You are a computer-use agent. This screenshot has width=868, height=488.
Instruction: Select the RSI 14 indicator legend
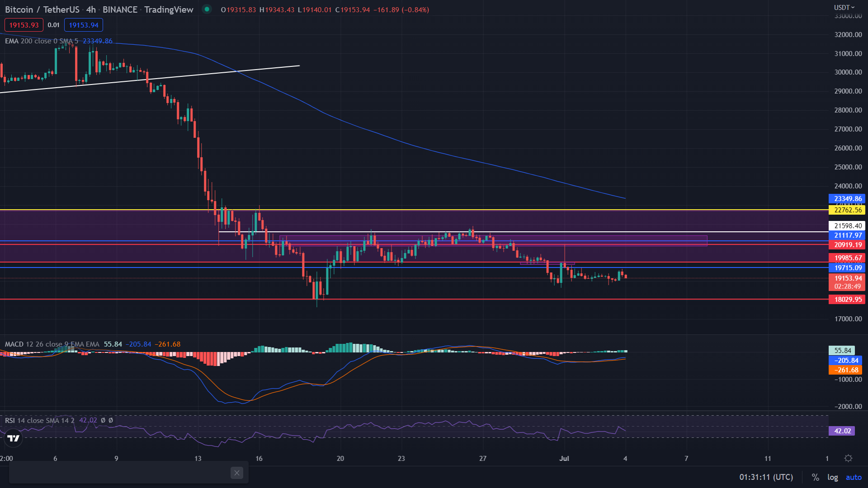pos(40,420)
